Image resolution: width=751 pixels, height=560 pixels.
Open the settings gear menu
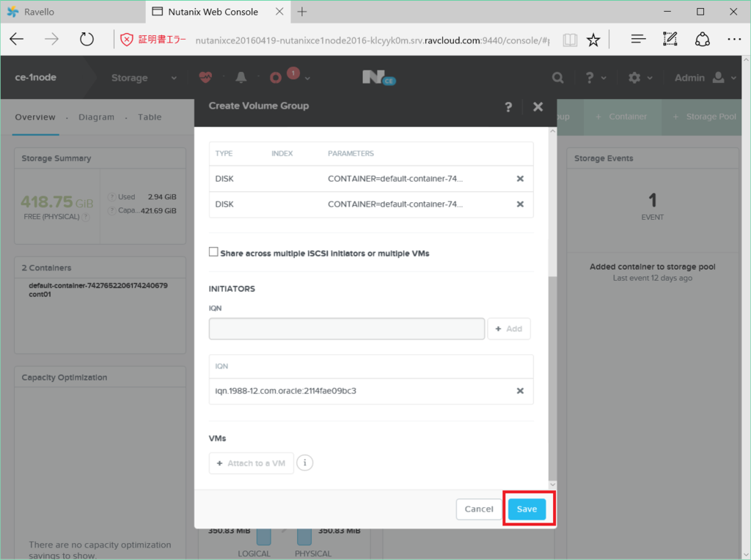pos(640,78)
